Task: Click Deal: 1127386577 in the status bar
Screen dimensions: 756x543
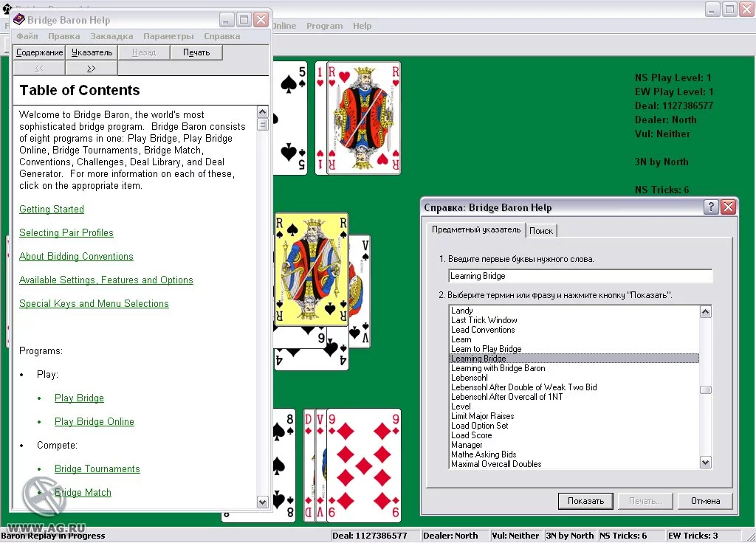Action: click(x=370, y=536)
